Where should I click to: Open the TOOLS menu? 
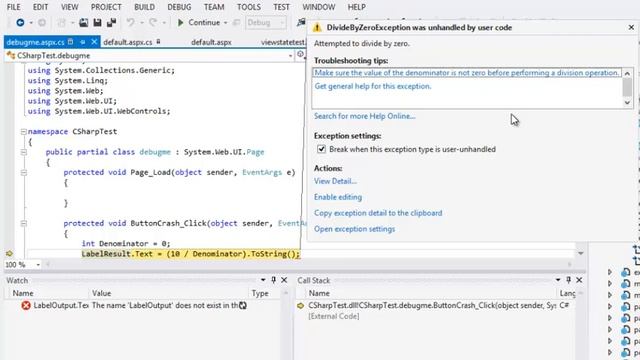(249, 7)
